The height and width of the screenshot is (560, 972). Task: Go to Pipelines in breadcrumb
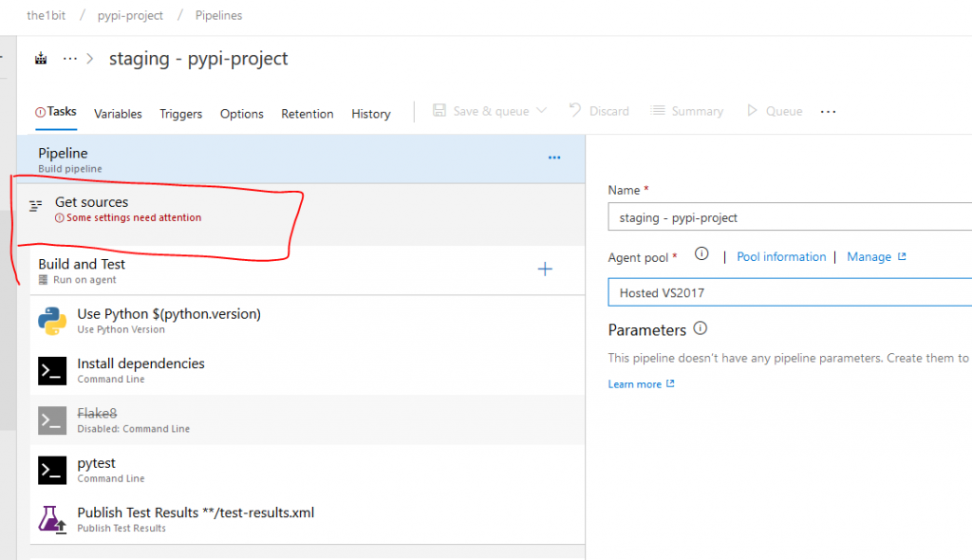click(x=219, y=15)
